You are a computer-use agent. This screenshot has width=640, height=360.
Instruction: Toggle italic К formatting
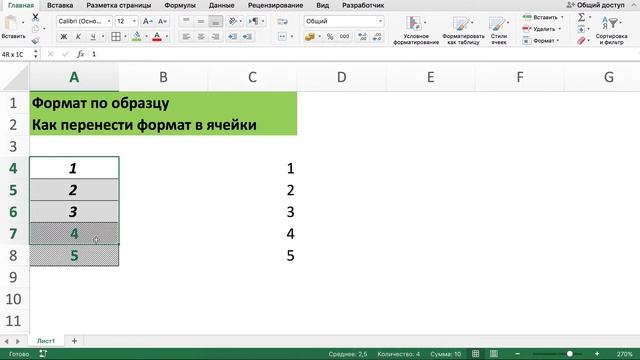[78, 37]
